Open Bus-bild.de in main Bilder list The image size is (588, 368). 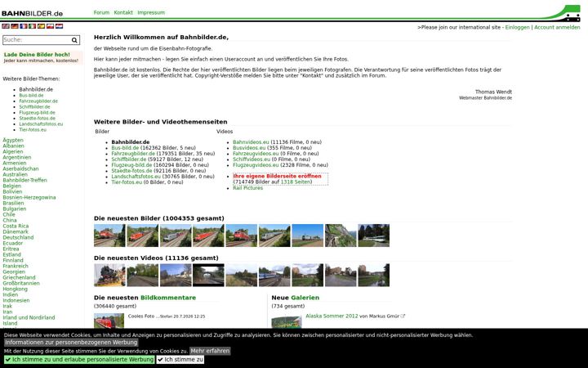click(x=125, y=148)
